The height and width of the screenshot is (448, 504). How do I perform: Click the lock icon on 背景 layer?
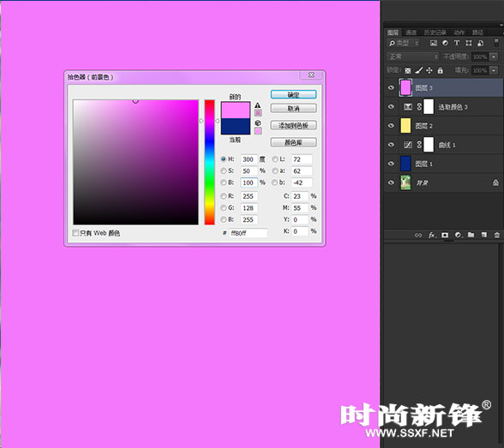coord(495,182)
